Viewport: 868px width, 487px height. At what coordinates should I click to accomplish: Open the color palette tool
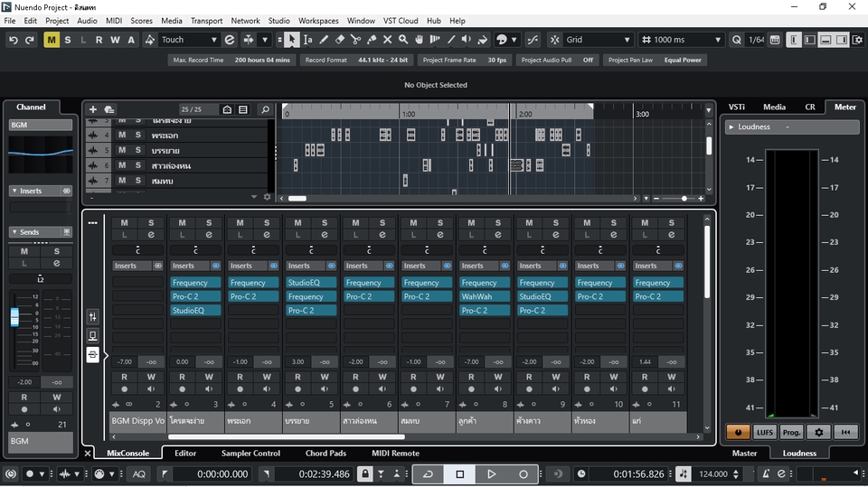point(502,40)
